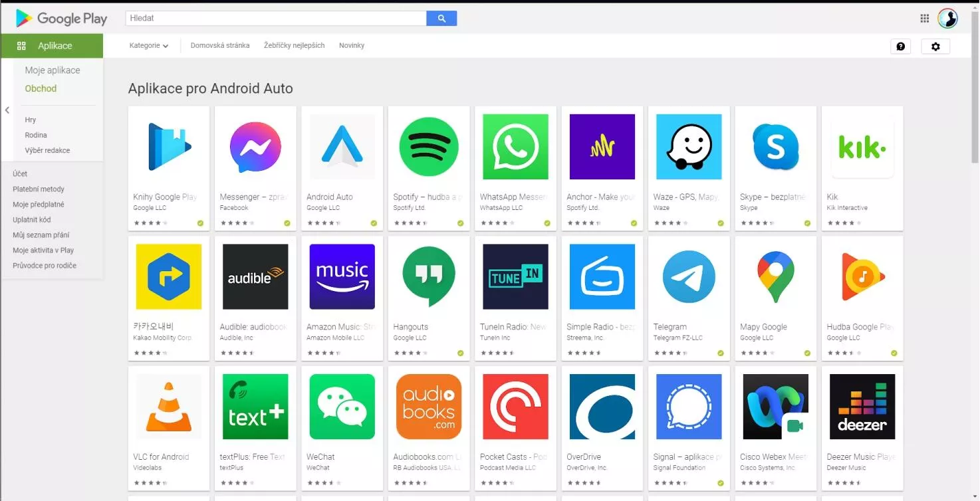Image resolution: width=980 pixels, height=501 pixels.
Task: Expand the Kategorie dropdown
Action: pos(149,46)
